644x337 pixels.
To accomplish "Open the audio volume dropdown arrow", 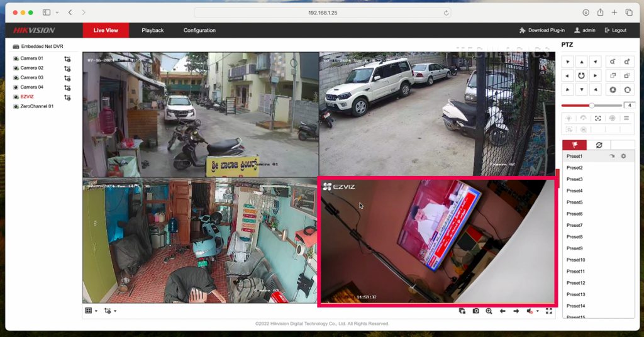I will click(538, 312).
